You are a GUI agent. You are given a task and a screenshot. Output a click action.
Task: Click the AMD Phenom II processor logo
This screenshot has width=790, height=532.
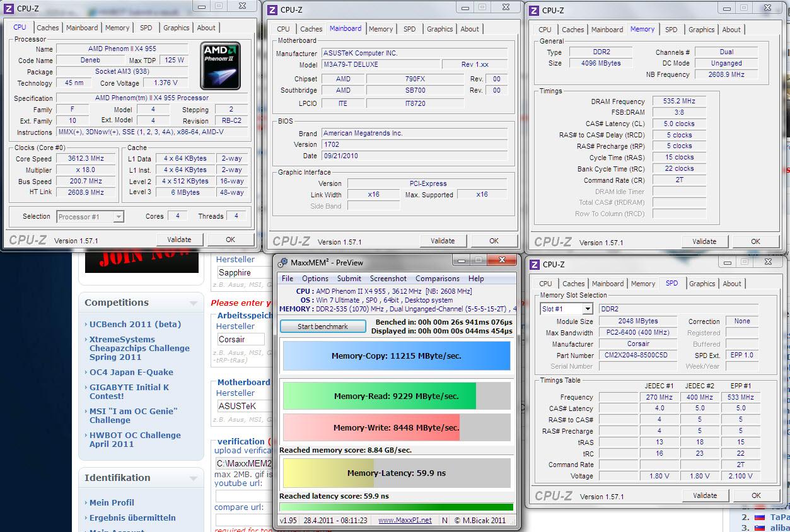(221, 66)
